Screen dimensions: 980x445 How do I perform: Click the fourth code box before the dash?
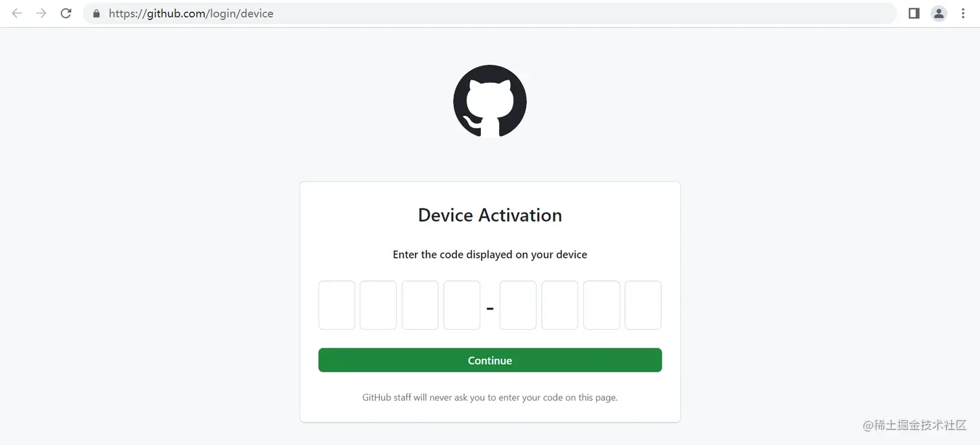[x=461, y=305]
